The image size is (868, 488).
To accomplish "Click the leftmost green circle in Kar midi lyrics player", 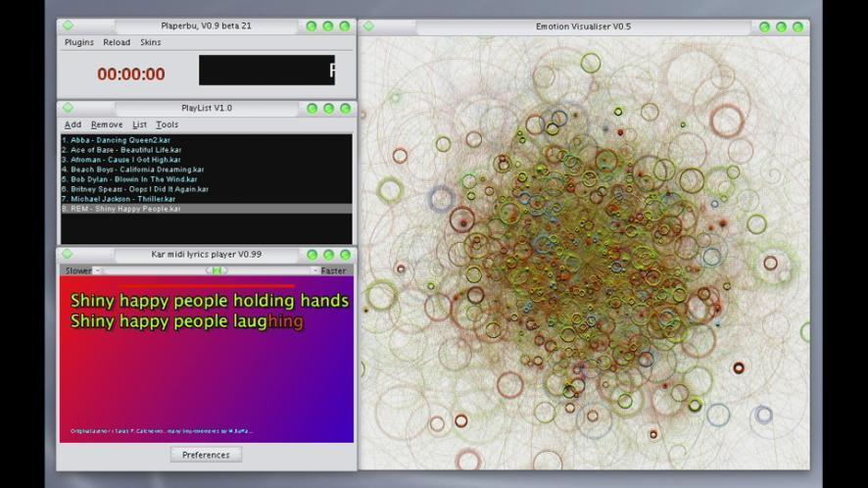I will pos(313,255).
